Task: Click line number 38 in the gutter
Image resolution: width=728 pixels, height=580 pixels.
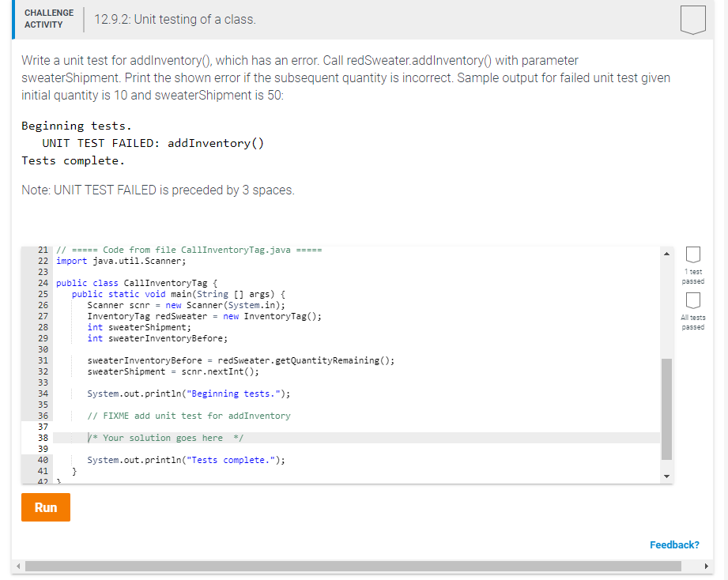Action: [x=43, y=438]
